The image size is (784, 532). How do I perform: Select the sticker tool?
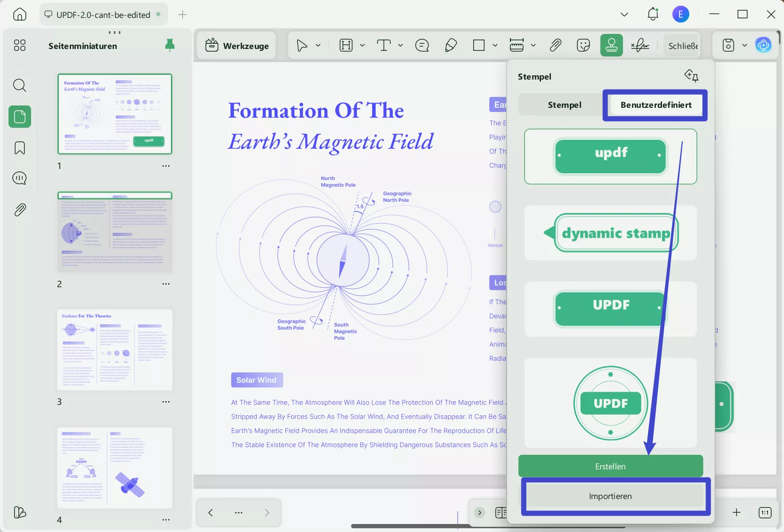(583, 46)
